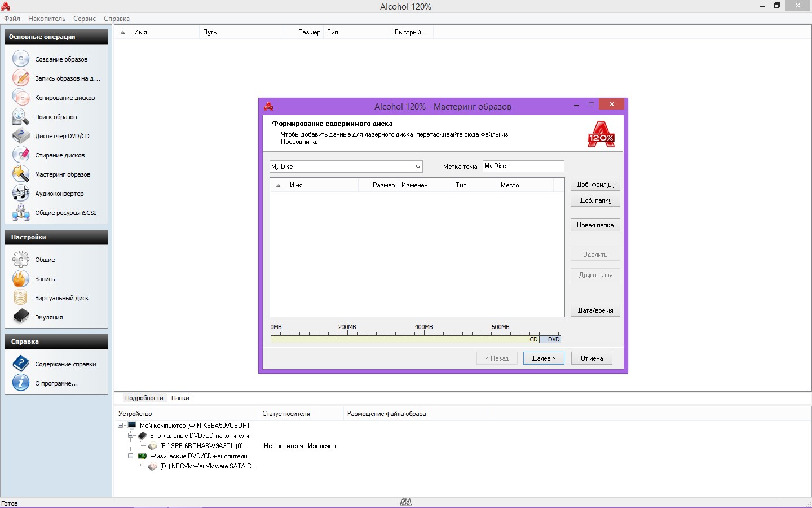Click the Общие ресурсы iSCSI icon
This screenshot has height=508, width=812.
(21, 212)
